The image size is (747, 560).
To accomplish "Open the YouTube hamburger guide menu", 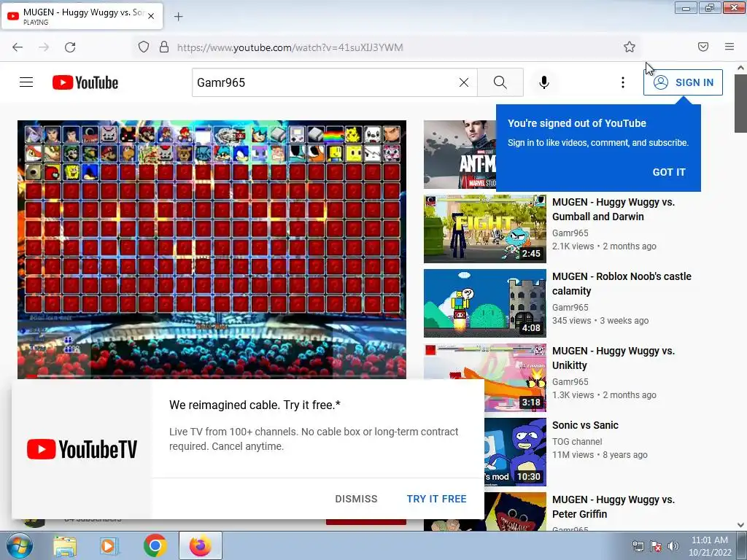I will (x=26, y=82).
